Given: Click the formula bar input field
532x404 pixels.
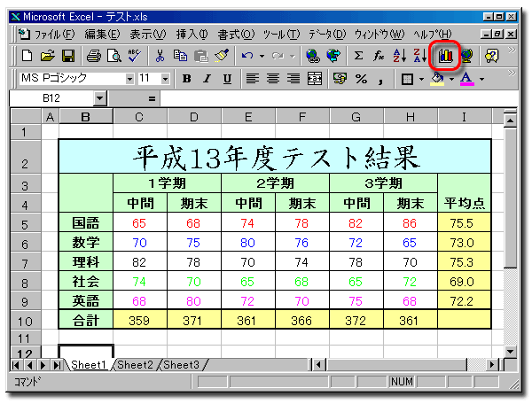Looking at the screenshot, I should click(339, 98).
